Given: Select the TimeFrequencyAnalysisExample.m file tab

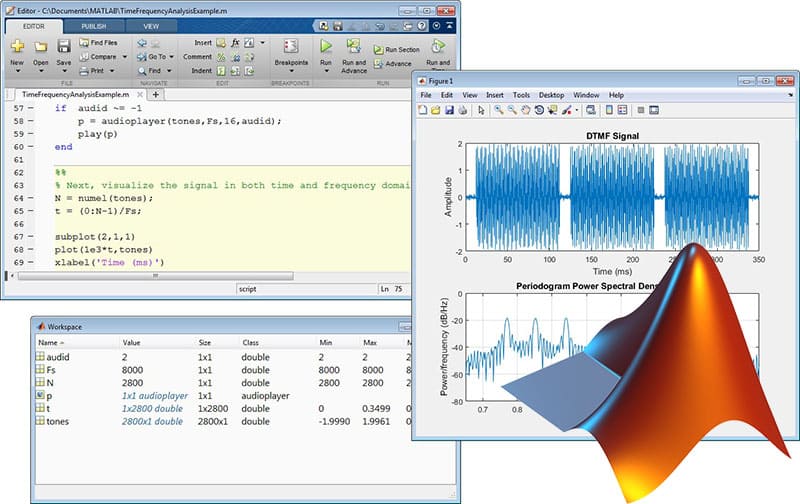Looking at the screenshot, I should click(x=76, y=94).
